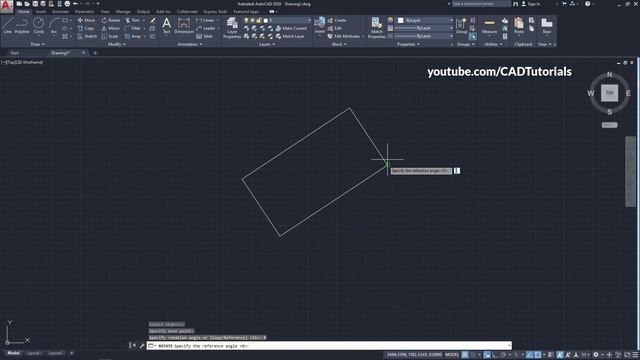Click the Plot printer icon in quick access toolbar

(67, 4)
